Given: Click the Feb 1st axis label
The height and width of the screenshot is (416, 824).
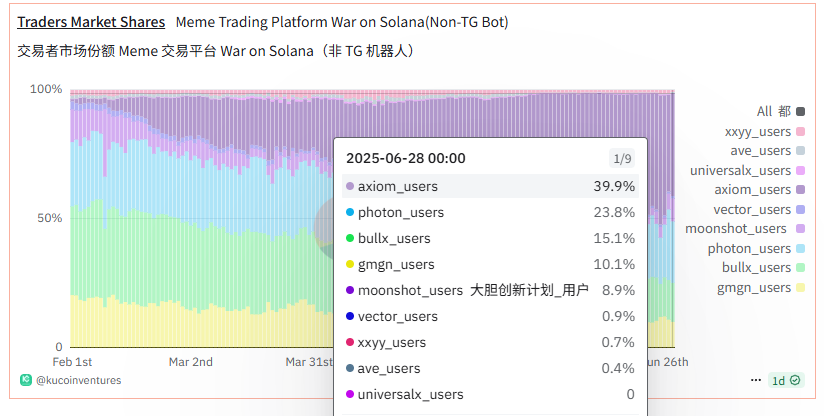Looking at the screenshot, I should coord(72,362).
